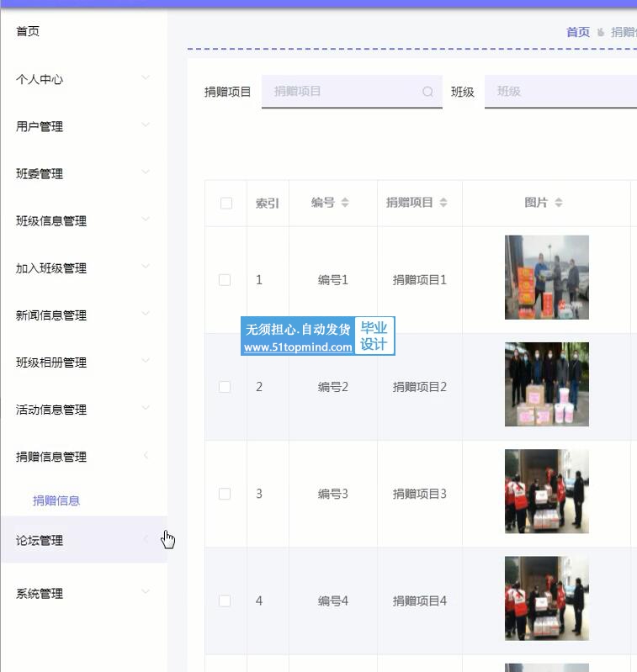Open the thumbnail image for 捐赠项目3
This screenshot has width=637, height=672.
click(547, 491)
